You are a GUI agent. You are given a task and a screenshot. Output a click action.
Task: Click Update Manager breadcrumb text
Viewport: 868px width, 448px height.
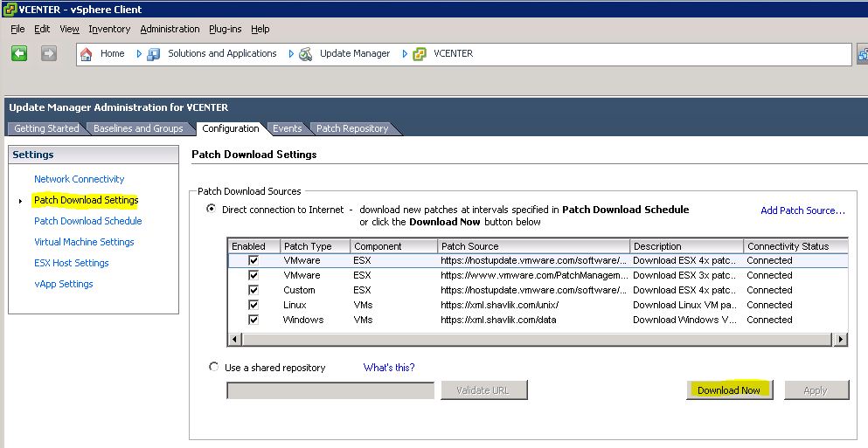click(355, 53)
